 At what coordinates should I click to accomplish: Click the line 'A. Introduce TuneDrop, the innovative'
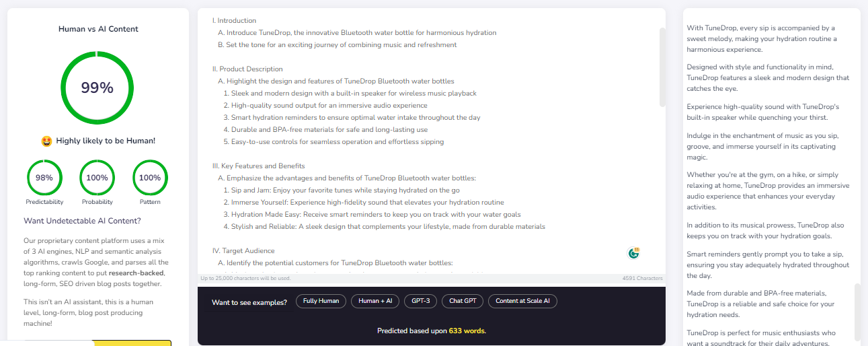[x=357, y=33]
